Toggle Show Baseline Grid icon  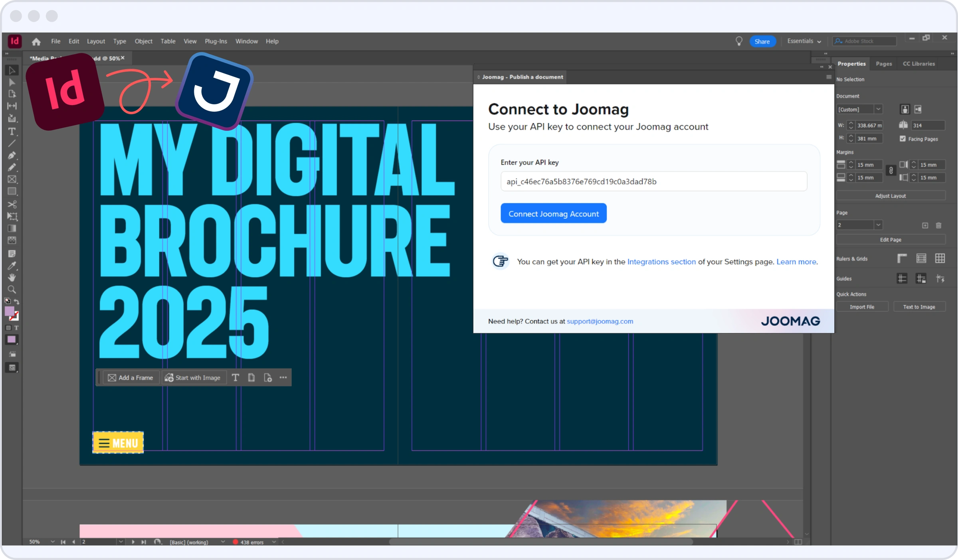(921, 258)
